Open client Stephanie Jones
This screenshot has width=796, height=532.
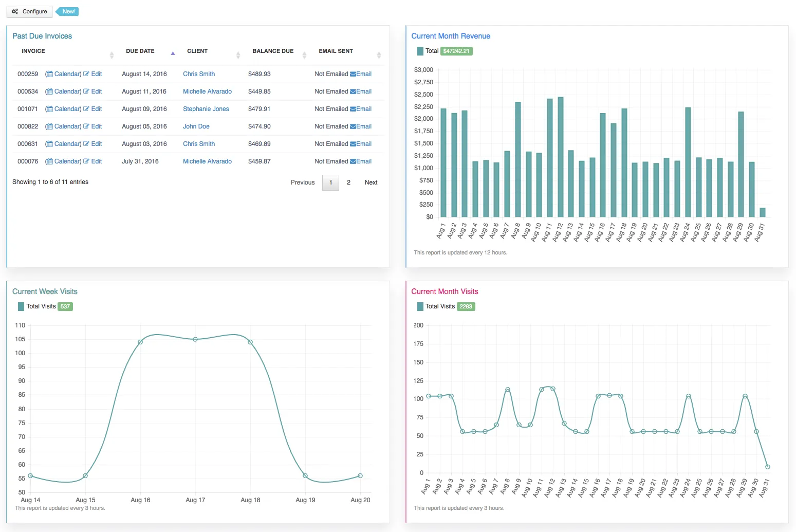pyautogui.click(x=206, y=109)
